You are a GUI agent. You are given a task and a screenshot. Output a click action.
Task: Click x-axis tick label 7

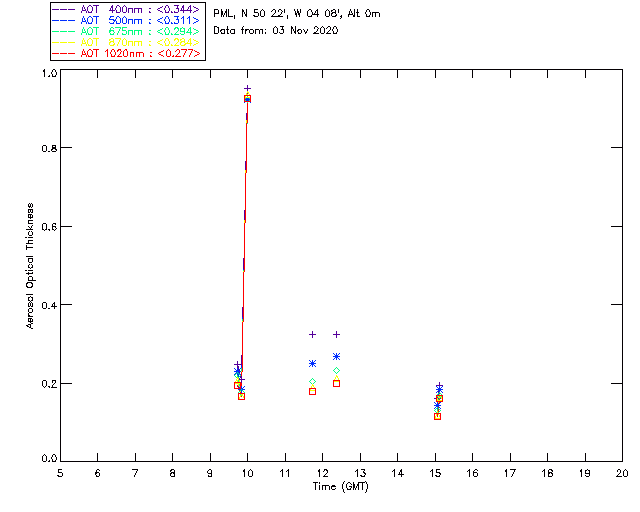(135, 473)
